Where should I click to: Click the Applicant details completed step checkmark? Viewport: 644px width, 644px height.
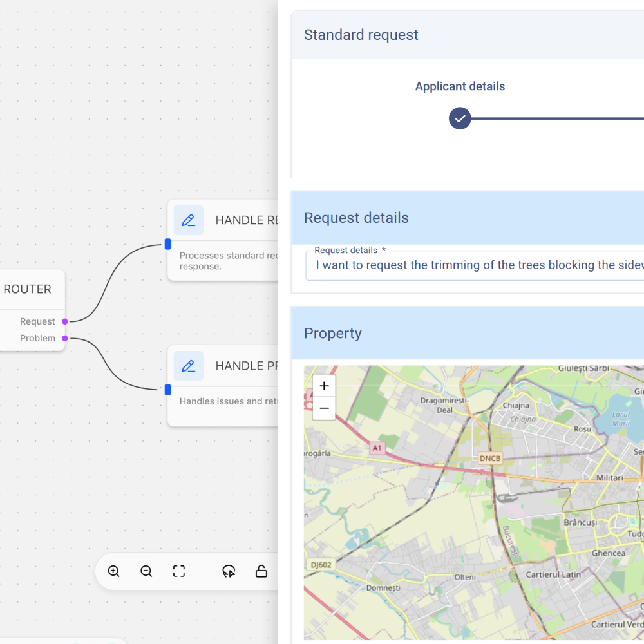(x=460, y=118)
